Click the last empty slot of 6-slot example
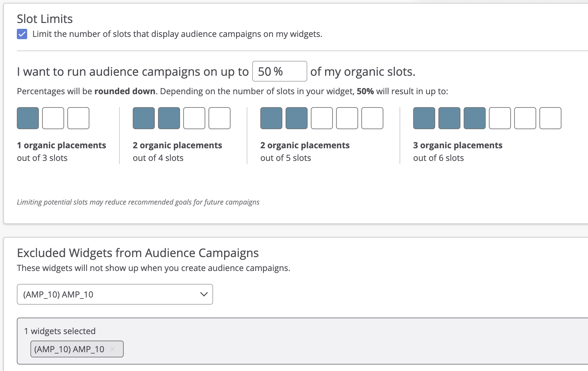588x371 pixels. tap(550, 118)
